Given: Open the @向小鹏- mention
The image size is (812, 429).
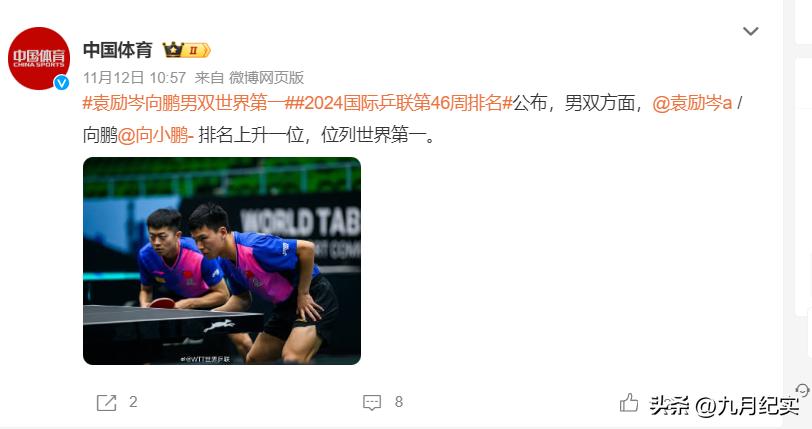Looking at the screenshot, I should click(155, 135).
